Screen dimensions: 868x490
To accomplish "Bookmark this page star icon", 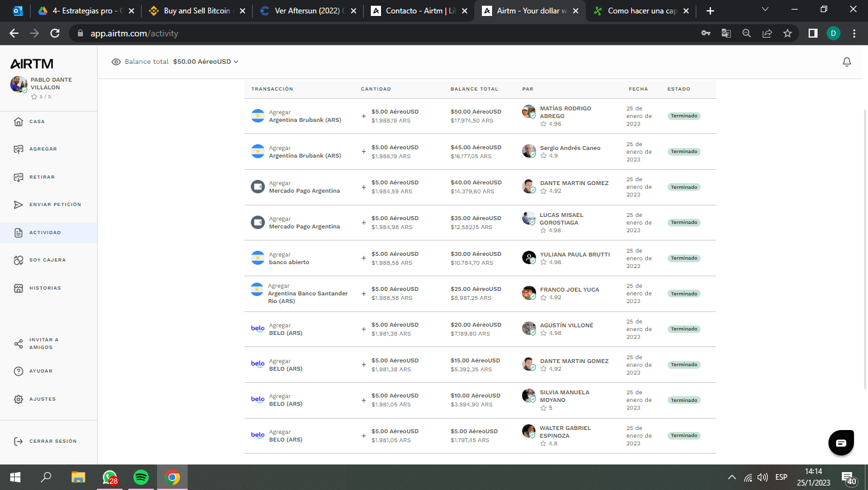I will 788,33.
